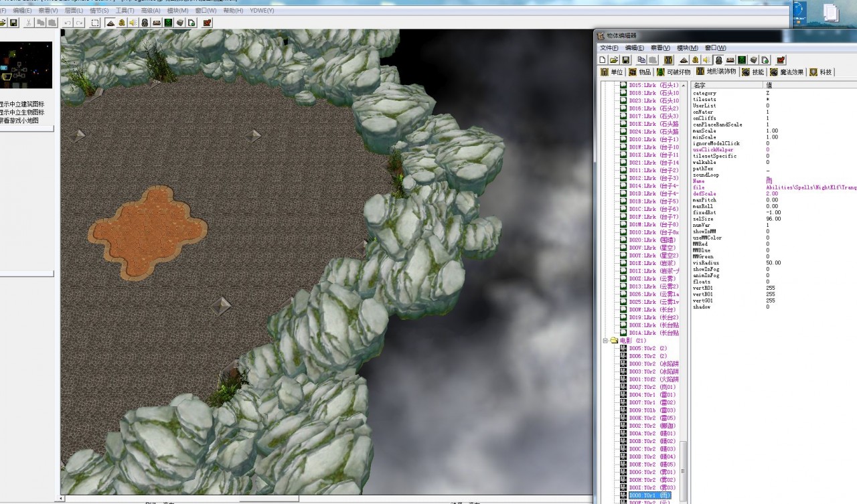The image size is (857, 504).
Task: Open 高级(A) menu in World Editor
Action: (151, 11)
